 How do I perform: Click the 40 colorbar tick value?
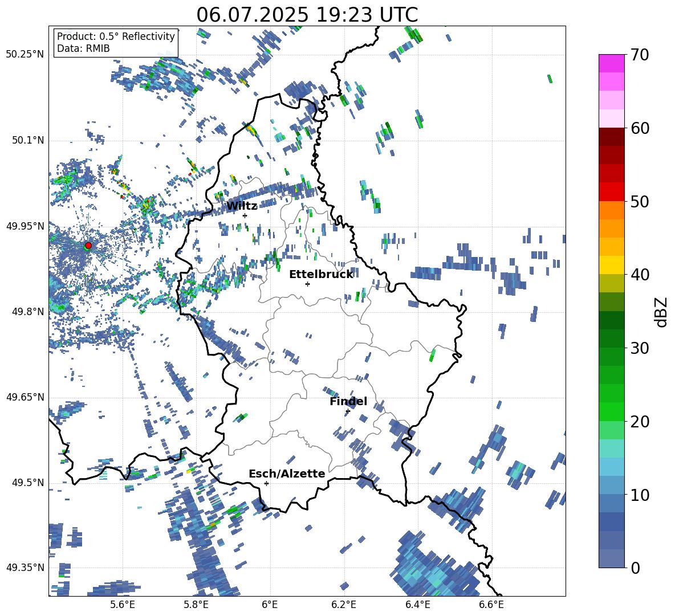click(640, 275)
